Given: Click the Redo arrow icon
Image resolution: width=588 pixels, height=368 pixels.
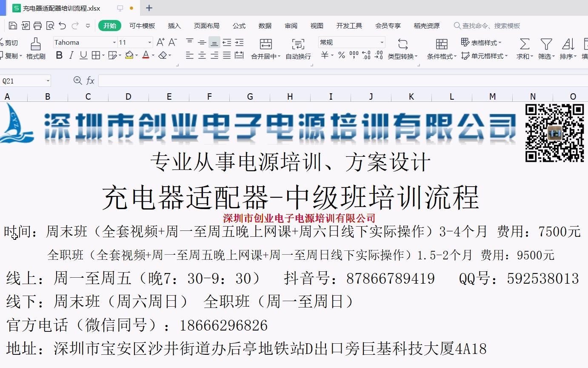Looking at the screenshot, I should click(x=75, y=26).
